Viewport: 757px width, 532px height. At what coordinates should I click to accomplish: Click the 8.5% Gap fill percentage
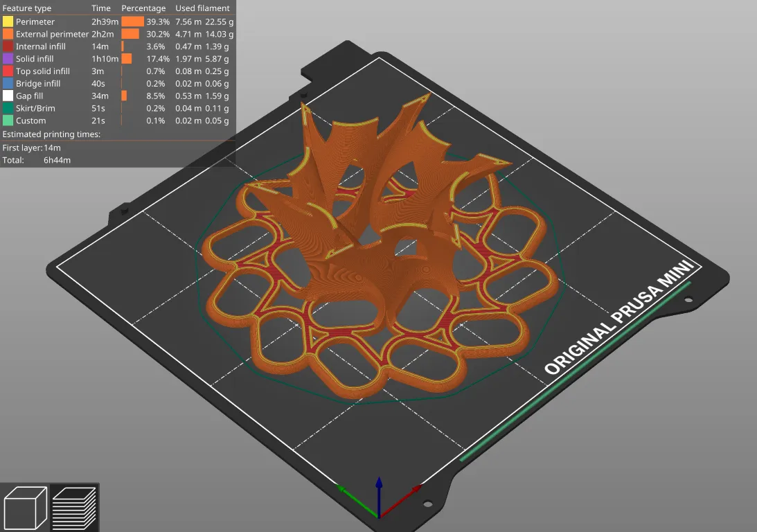click(155, 96)
